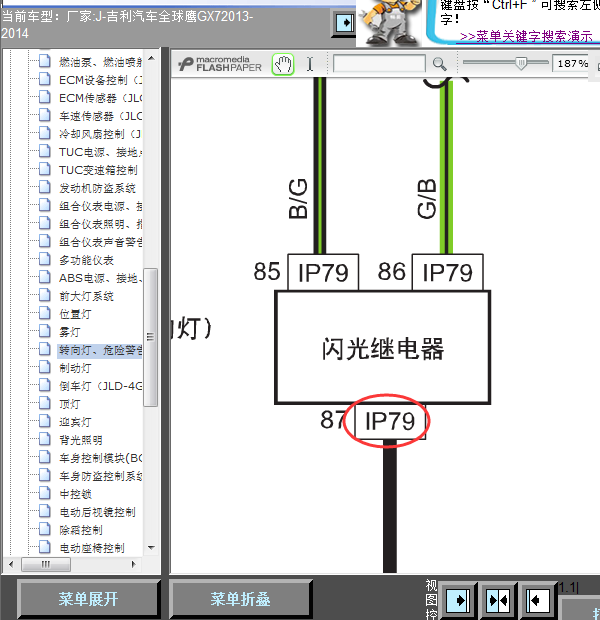Click the 菜单展开 button
The width and height of the screenshot is (600, 620).
(x=89, y=599)
